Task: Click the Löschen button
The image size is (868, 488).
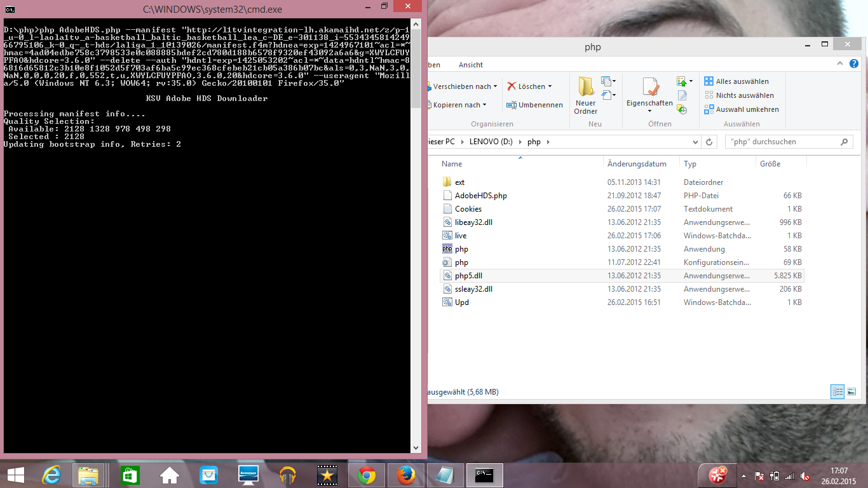Action: pos(526,86)
